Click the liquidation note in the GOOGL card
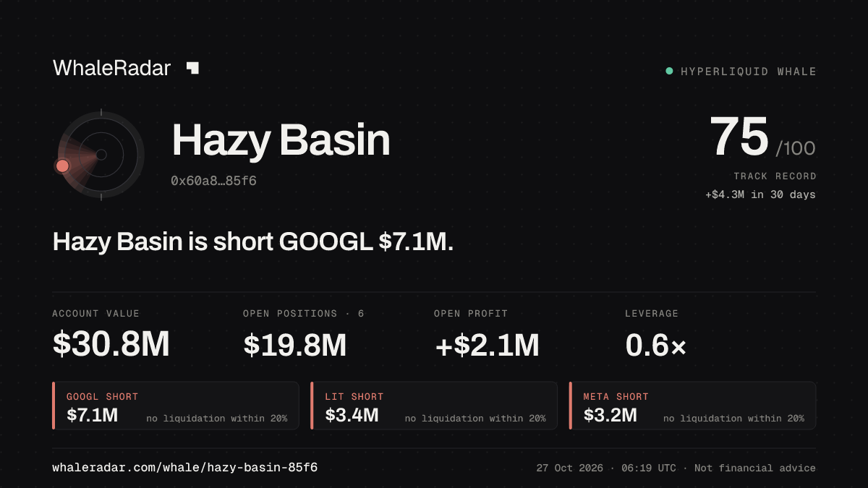 click(x=217, y=419)
